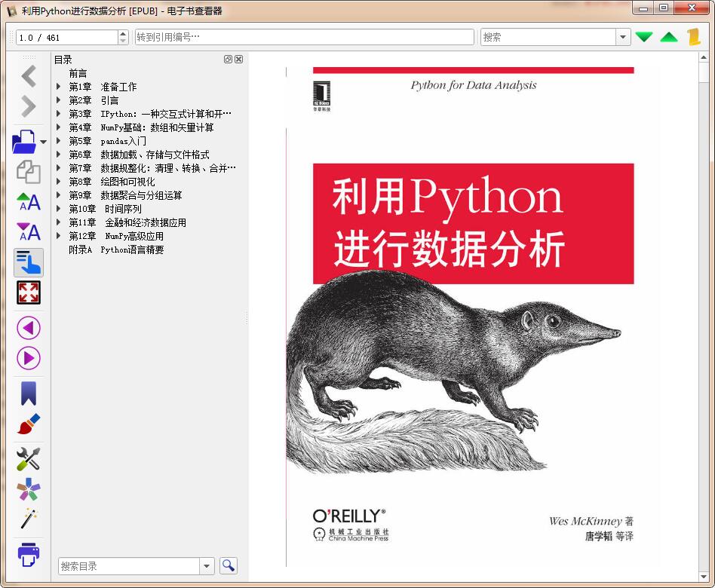Toggle the table of contents panel
This screenshot has height=588, width=715.
coord(27,262)
